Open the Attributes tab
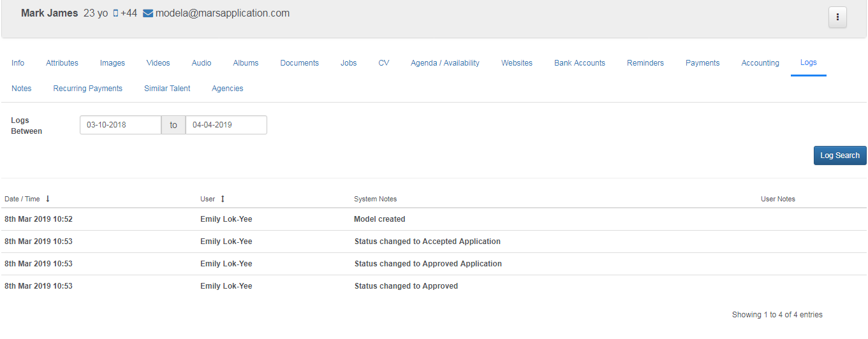This screenshot has height=339, width=868. (x=62, y=63)
